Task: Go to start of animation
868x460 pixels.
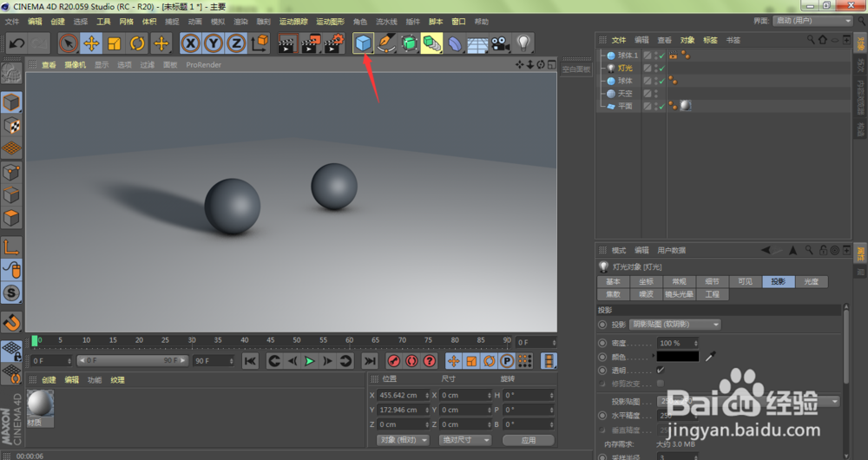Action: point(250,361)
